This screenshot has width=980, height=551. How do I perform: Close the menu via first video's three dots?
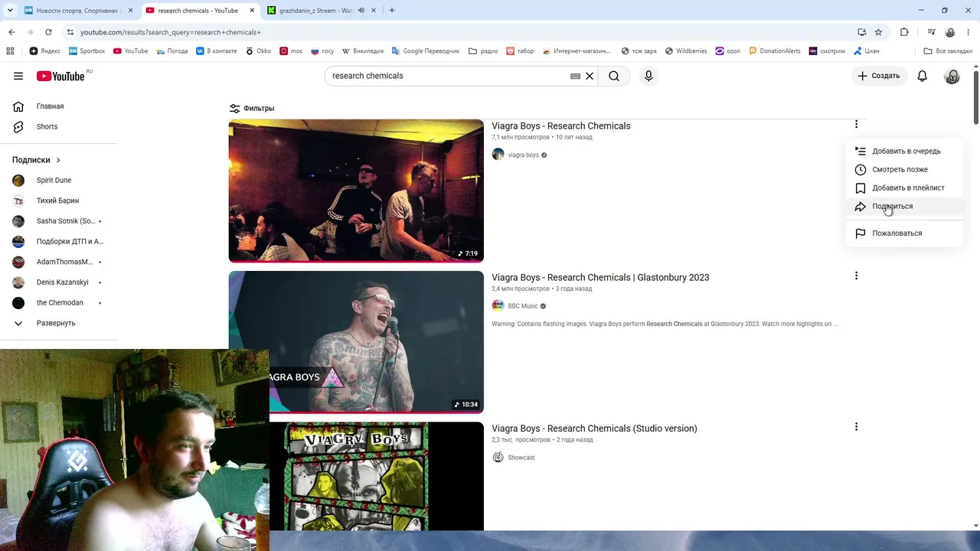pyautogui.click(x=856, y=124)
